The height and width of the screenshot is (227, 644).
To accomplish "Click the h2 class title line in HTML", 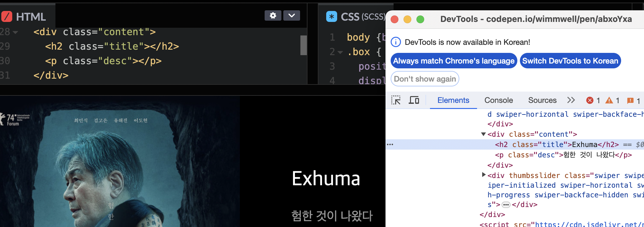I will pyautogui.click(x=112, y=46).
